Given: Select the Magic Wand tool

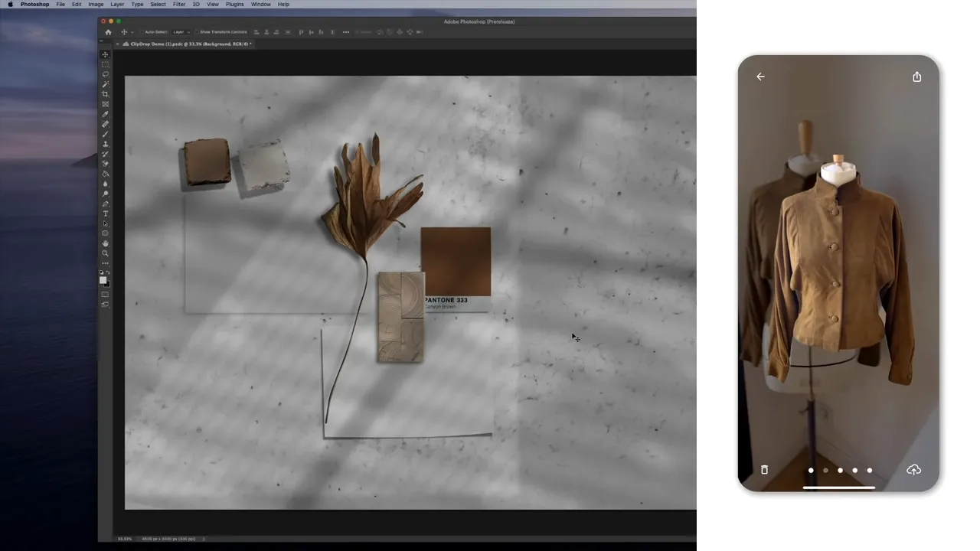Looking at the screenshot, I should [x=105, y=84].
